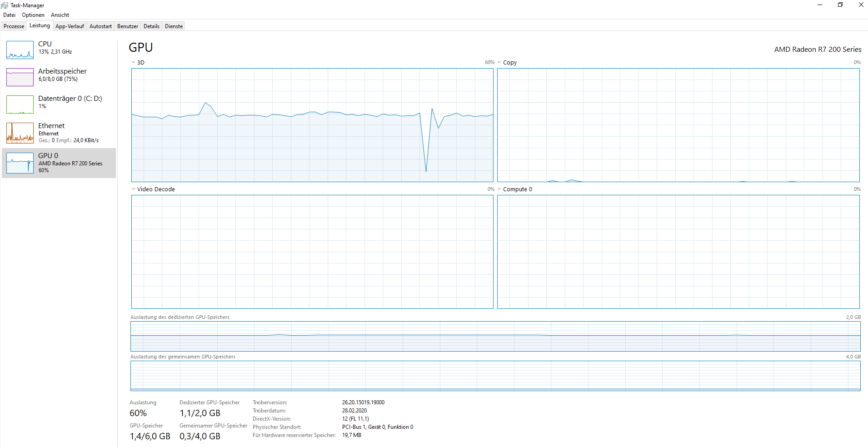Click the dedicated GPU memory usage bar
The width and height of the screenshot is (868, 447).
click(x=495, y=336)
